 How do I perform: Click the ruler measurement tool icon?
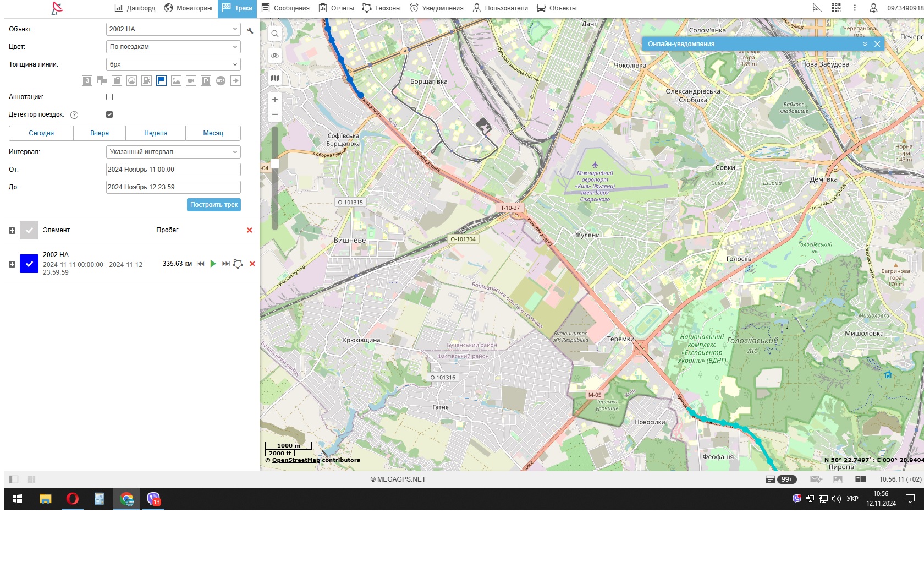point(817,8)
